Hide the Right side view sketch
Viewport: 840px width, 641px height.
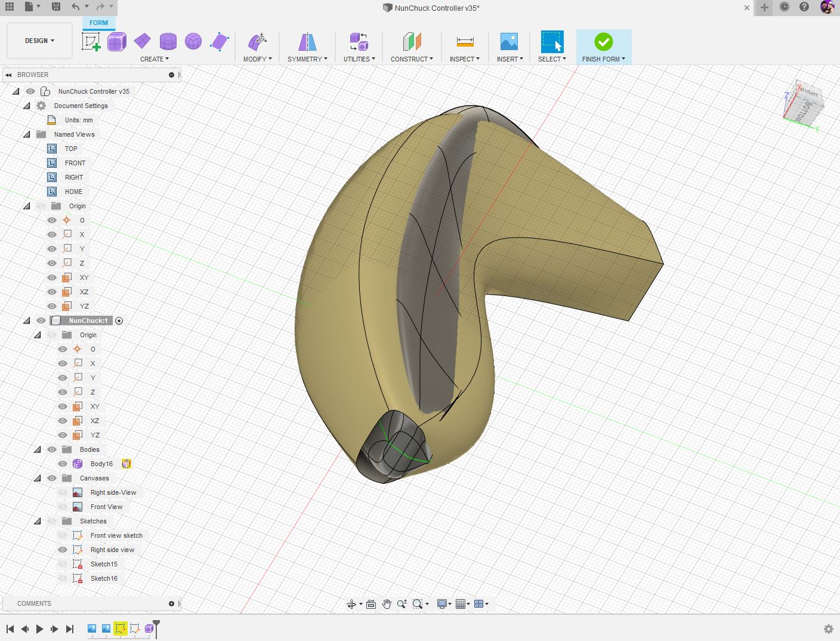pyautogui.click(x=63, y=550)
